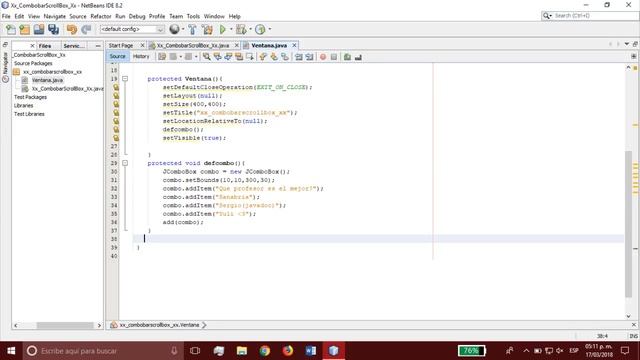Switch to the Start Page tab
The width and height of the screenshot is (640, 360).
[x=121, y=45]
